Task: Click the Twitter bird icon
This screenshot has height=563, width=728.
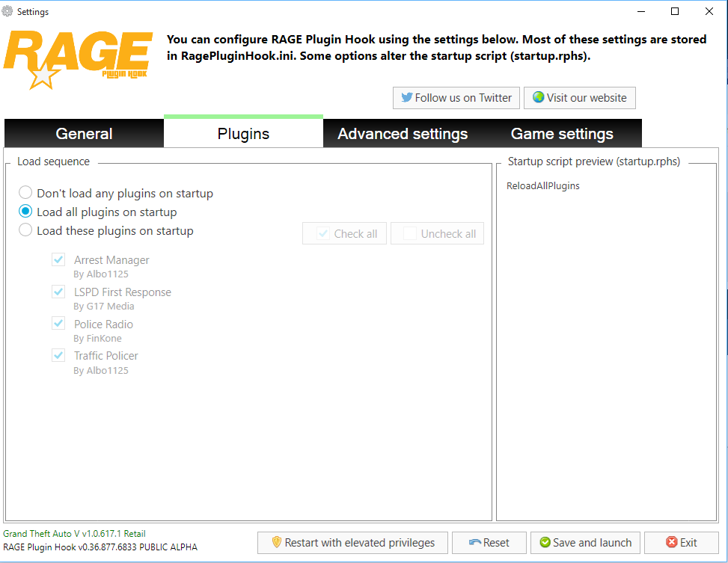Action: pyautogui.click(x=407, y=97)
